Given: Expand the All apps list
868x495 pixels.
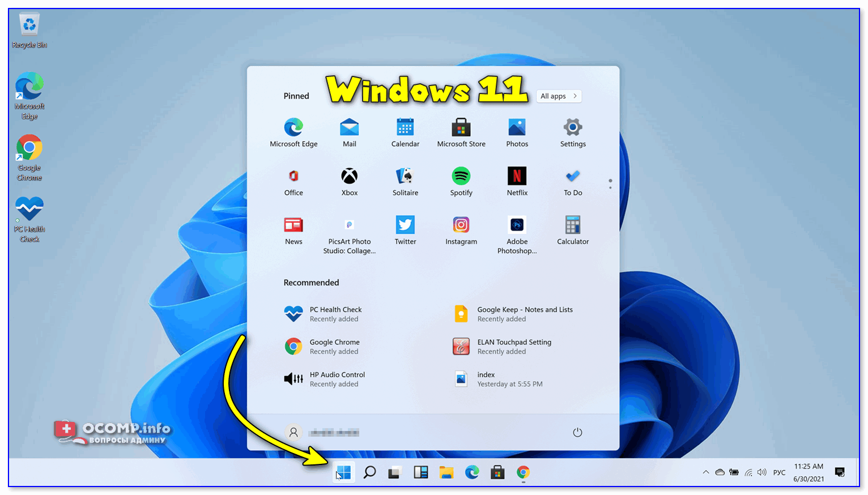Looking at the screenshot, I should click(559, 96).
